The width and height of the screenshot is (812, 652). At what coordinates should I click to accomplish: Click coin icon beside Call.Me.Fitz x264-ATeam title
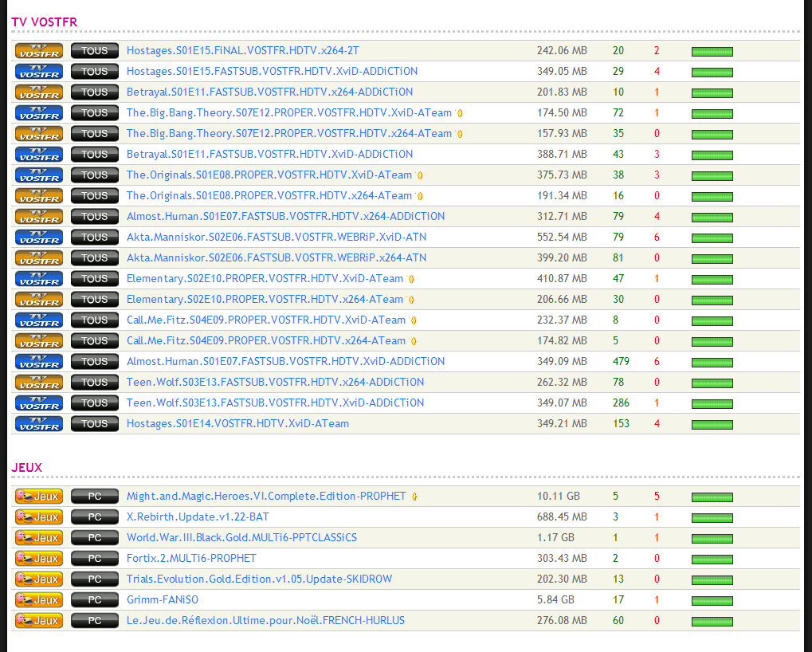tap(414, 341)
